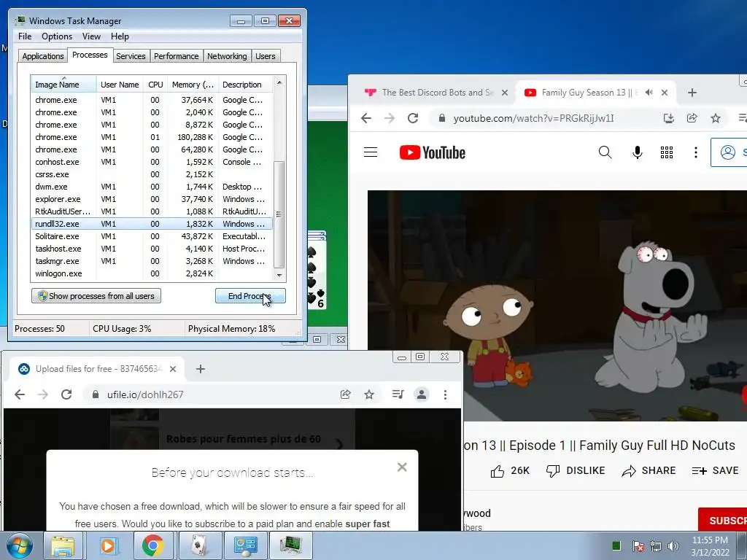Image resolution: width=747 pixels, height=560 pixels.
Task: Open Task Manager Options menu
Action: (x=57, y=36)
